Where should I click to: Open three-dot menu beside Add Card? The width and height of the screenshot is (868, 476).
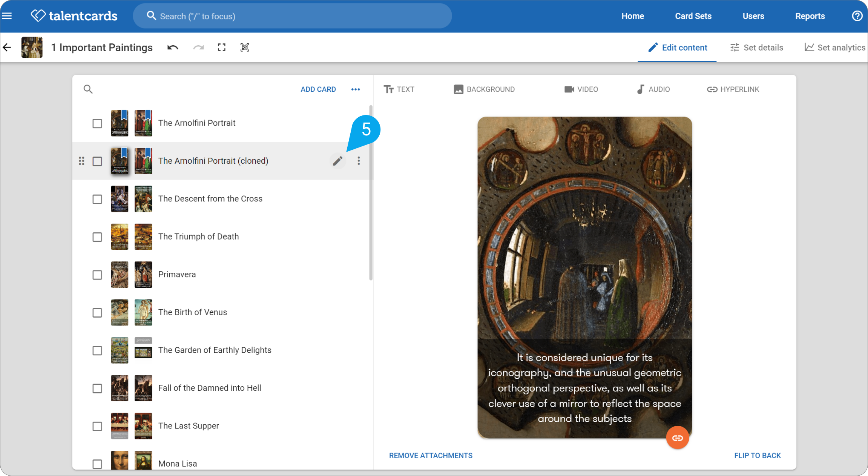(x=356, y=89)
